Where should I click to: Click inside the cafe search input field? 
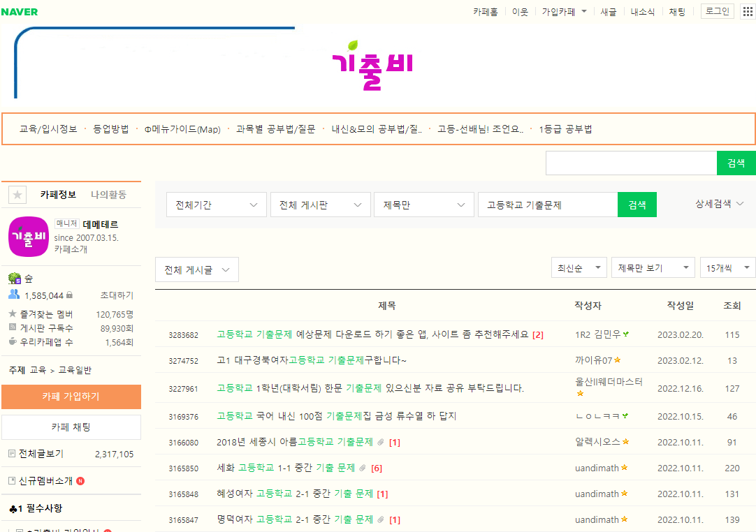coord(629,163)
